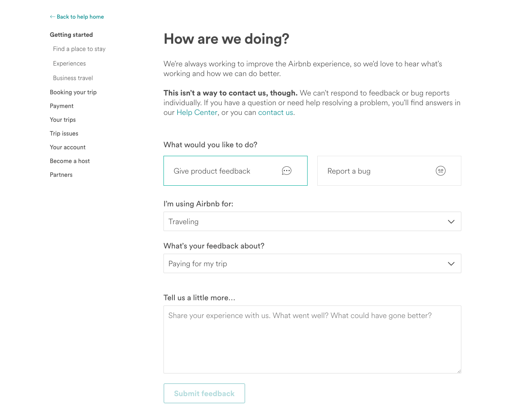Click the speech bubble feedback icon
The image size is (518, 420).
(x=287, y=171)
